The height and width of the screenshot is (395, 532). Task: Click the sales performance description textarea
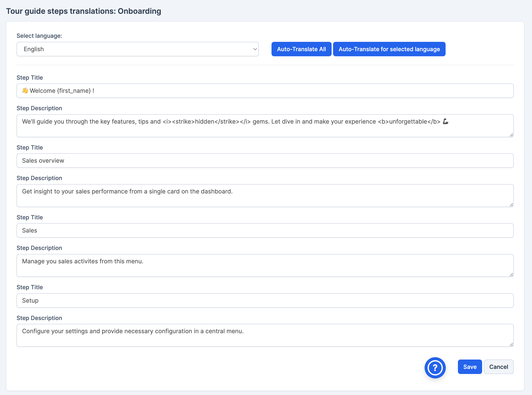click(265, 196)
